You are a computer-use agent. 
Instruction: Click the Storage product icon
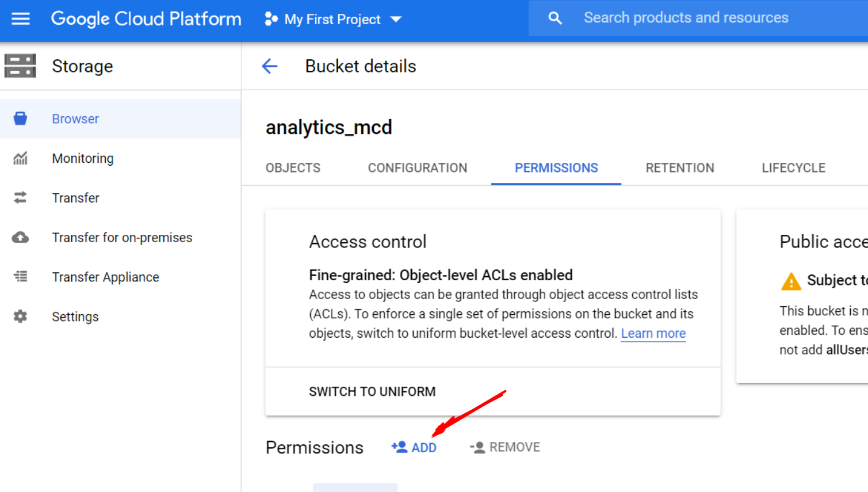[20, 66]
